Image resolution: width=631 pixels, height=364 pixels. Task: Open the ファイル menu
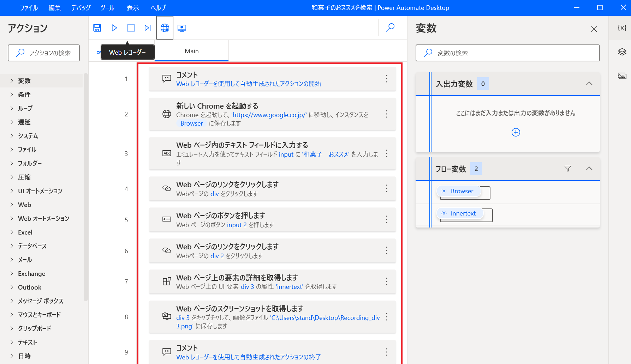coord(29,8)
